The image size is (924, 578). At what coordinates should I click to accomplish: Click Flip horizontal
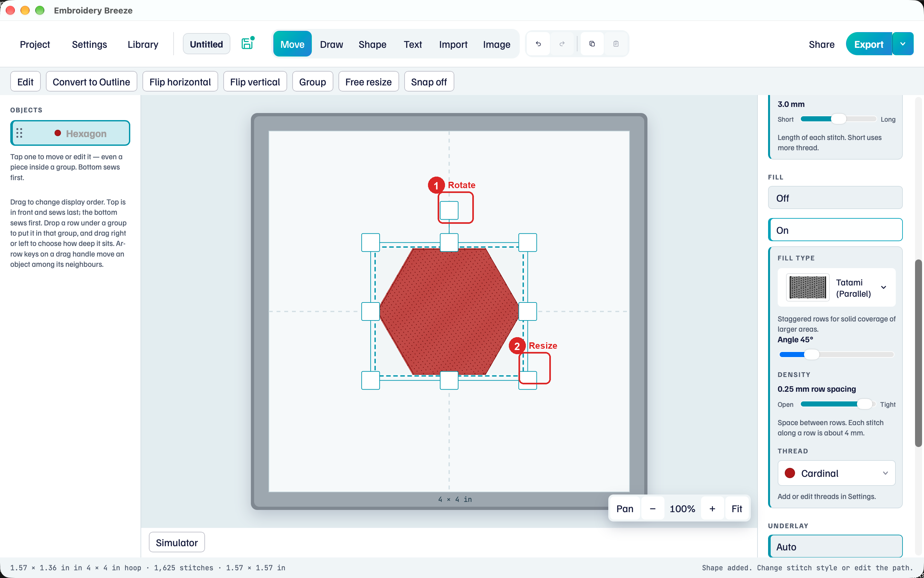[x=180, y=82]
